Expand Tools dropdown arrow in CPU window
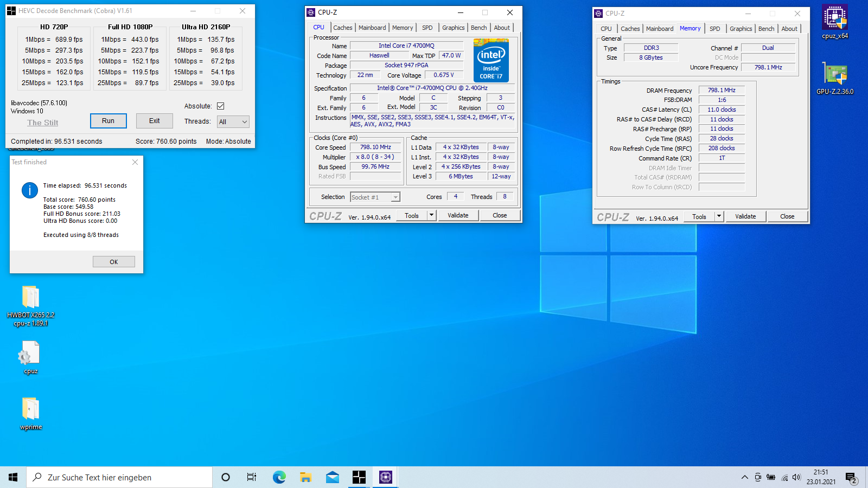This screenshot has height=488, width=868. 432,215
